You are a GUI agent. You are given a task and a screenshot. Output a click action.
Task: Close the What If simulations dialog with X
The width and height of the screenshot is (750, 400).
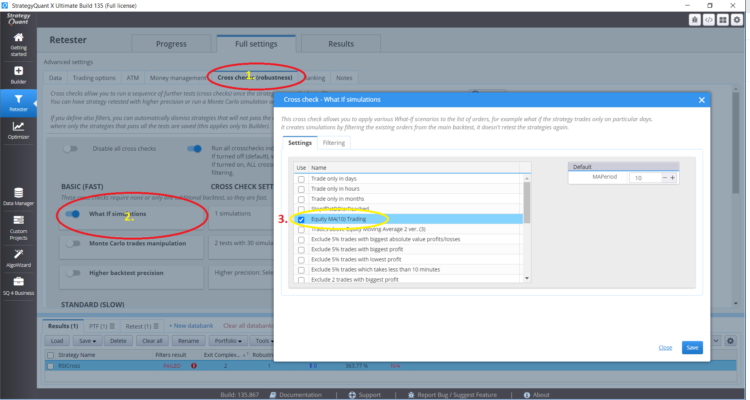[x=701, y=100]
